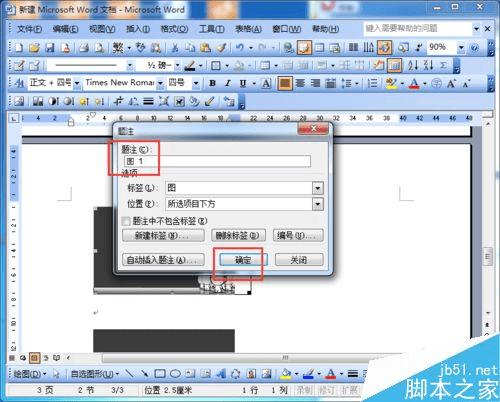The height and width of the screenshot is (402, 500).
Task: Click the Close (关闭) button in the caption dialog
Action: pyautogui.click(x=299, y=260)
